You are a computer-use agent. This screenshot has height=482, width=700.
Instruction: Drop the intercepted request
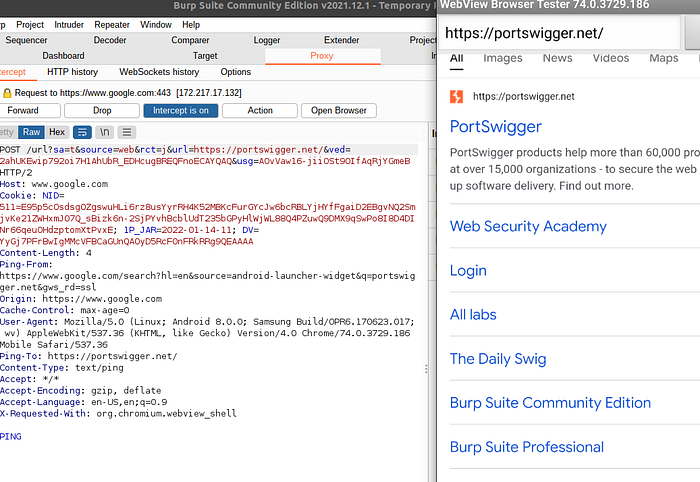[102, 110]
